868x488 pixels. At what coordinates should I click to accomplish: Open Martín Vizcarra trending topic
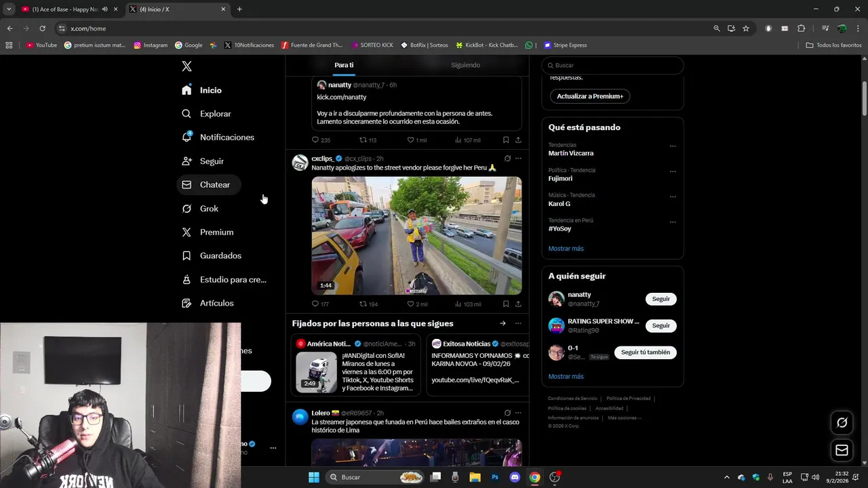pyautogui.click(x=571, y=153)
